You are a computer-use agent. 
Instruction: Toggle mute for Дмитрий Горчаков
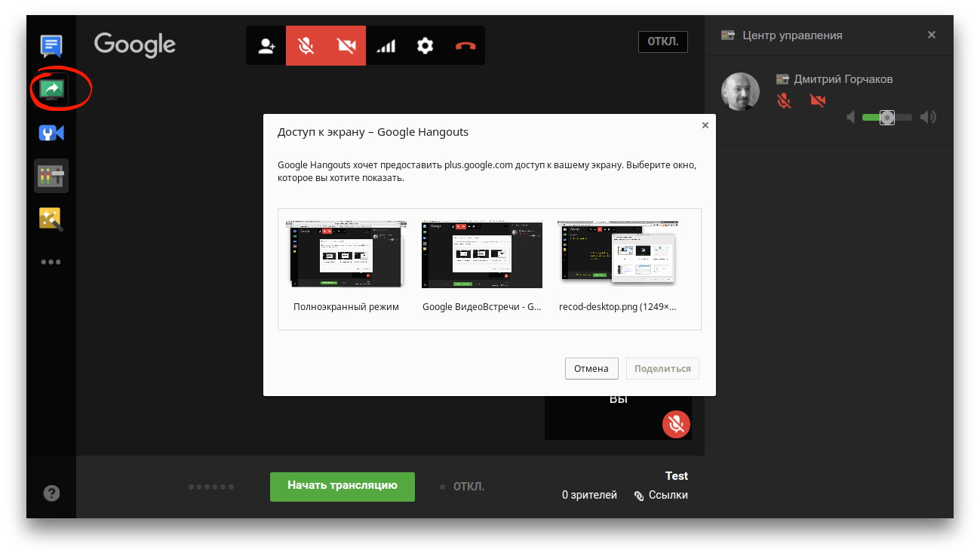point(785,100)
